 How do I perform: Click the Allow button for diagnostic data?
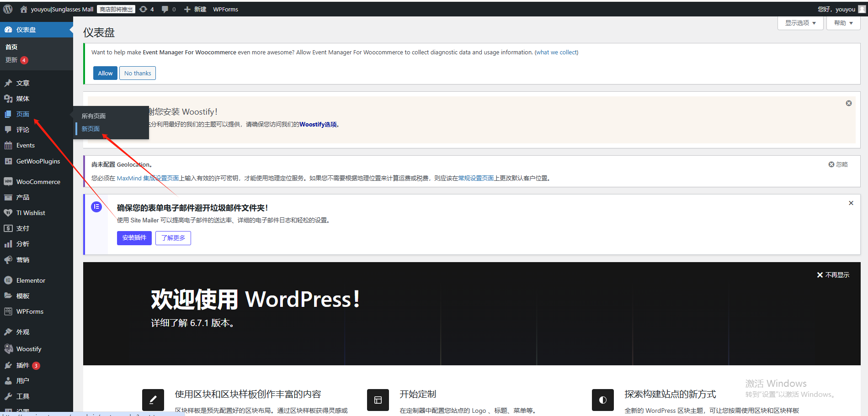(x=105, y=73)
